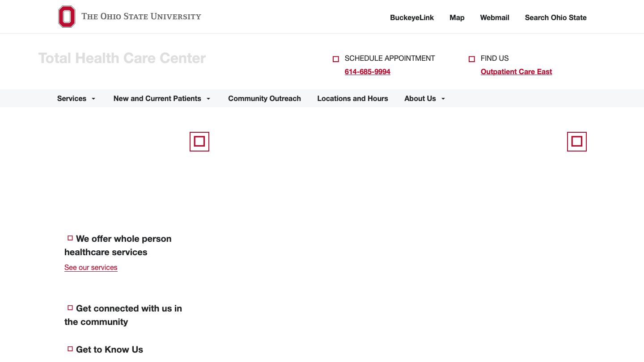
Task: Click the Total Health Care Center title
Action: (x=122, y=58)
